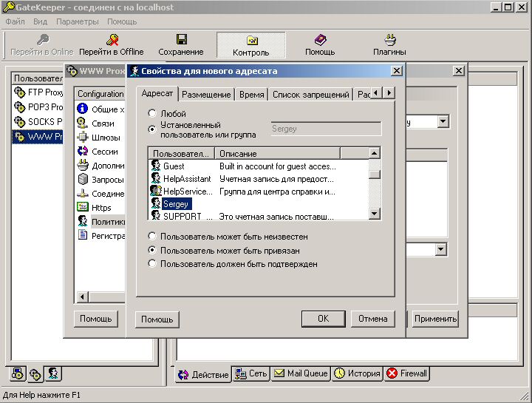Screen dimensions: 532x403
Task: Click the HelpService group icon
Action: pos(156,191)
